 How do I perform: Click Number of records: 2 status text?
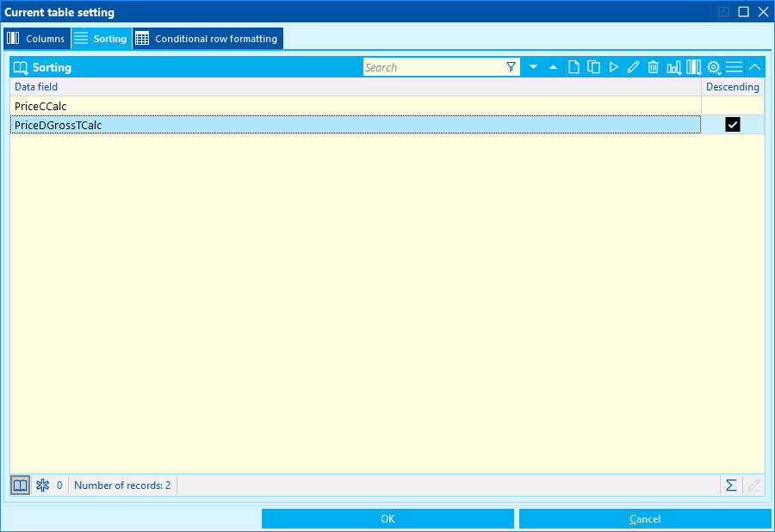click(x=122, y=485)
